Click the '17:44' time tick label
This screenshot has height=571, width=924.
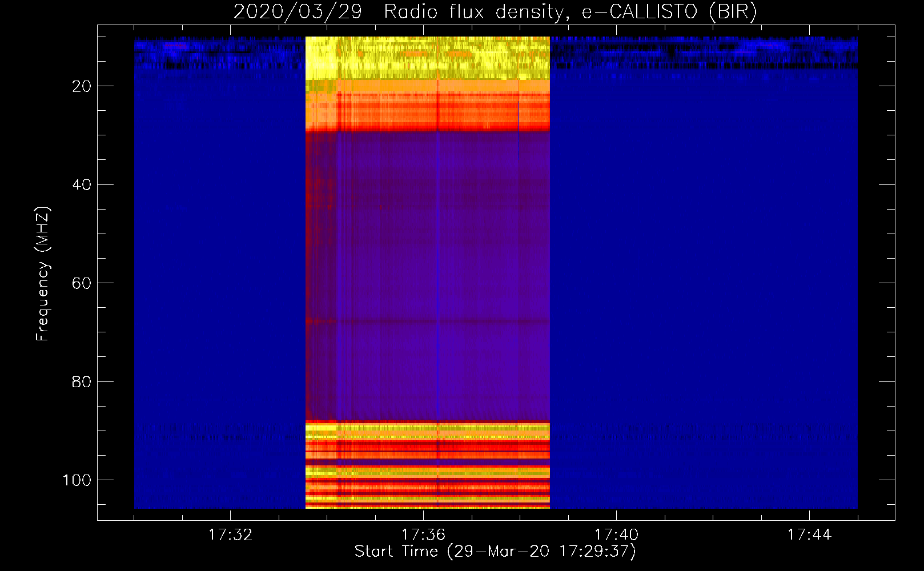[809, 534]
